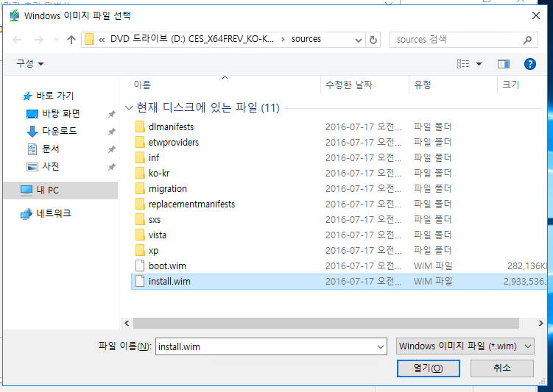Collapse the 현재 디스크에 있는 파일 group
Viewport: 553px width, 392px height.
click(129, 108)
